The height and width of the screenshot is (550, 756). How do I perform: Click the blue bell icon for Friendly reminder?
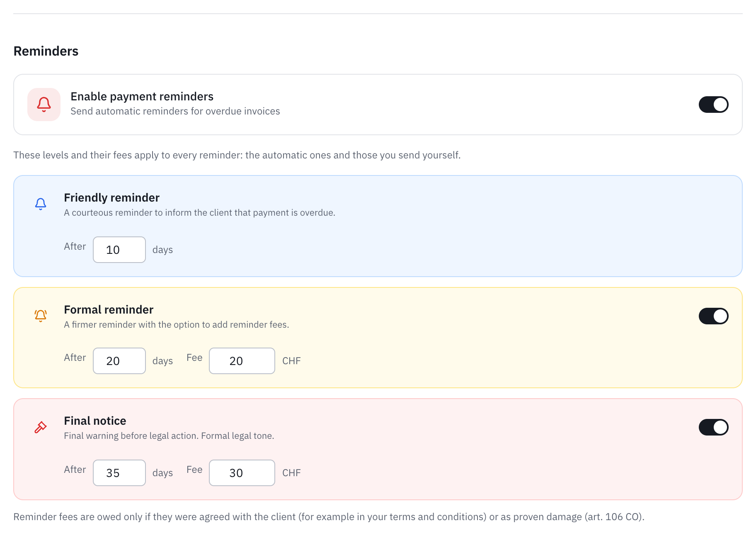point(41,204)
